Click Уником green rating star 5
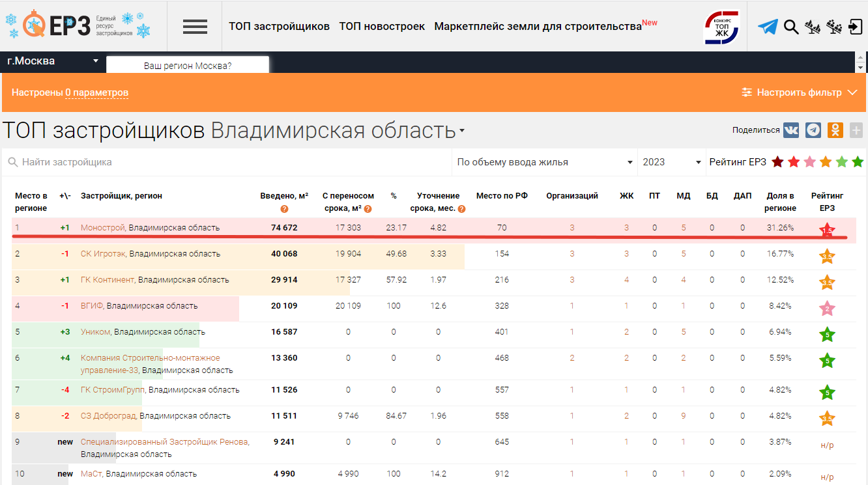Image resolution: width=868 pixels, height=485 pixels. point(827,334)
